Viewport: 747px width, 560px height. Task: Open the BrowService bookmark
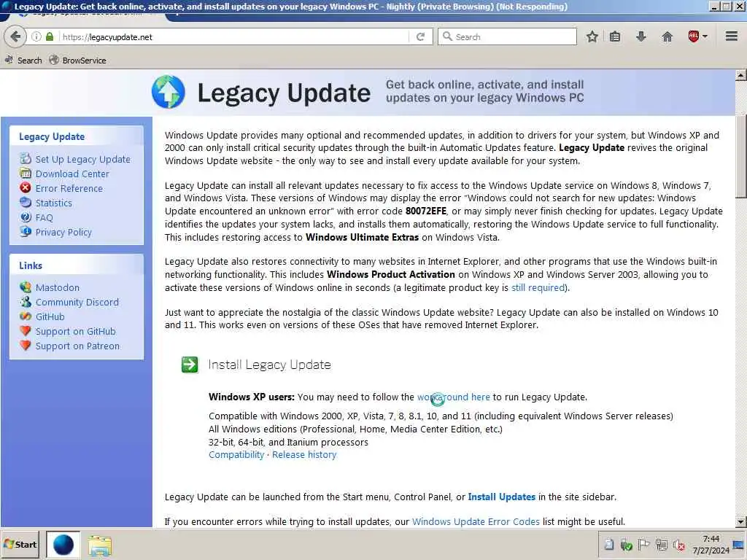click(77, 61)
